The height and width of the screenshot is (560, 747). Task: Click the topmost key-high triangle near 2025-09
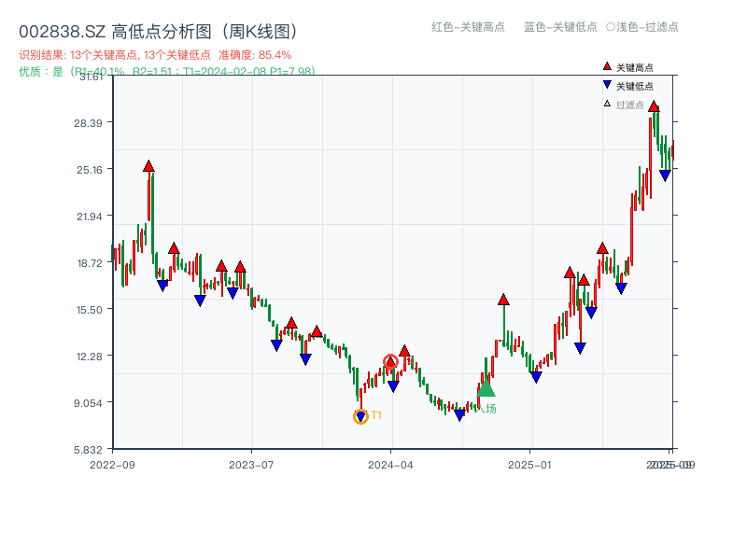click(x=654, y=106)
